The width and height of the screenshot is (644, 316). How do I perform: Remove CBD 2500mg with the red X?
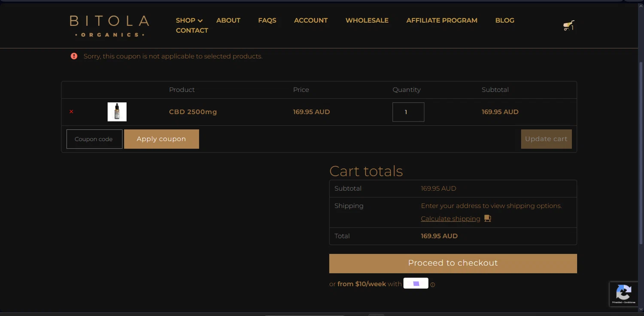(71, 112)
